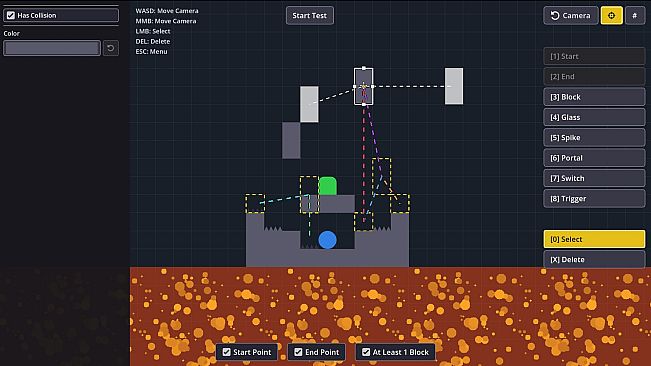
Task: Toggle the At Least 1 Block checkbox
Action: [366, 352]
